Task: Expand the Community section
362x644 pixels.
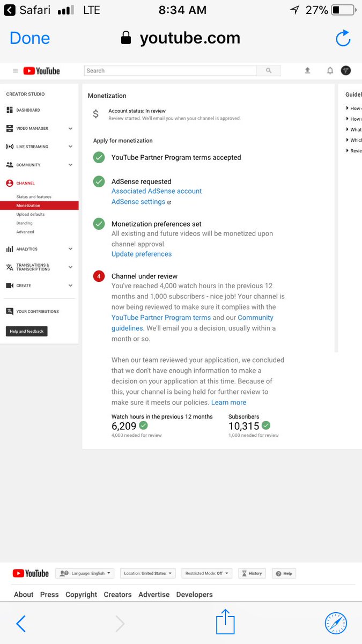Action: 70,165
